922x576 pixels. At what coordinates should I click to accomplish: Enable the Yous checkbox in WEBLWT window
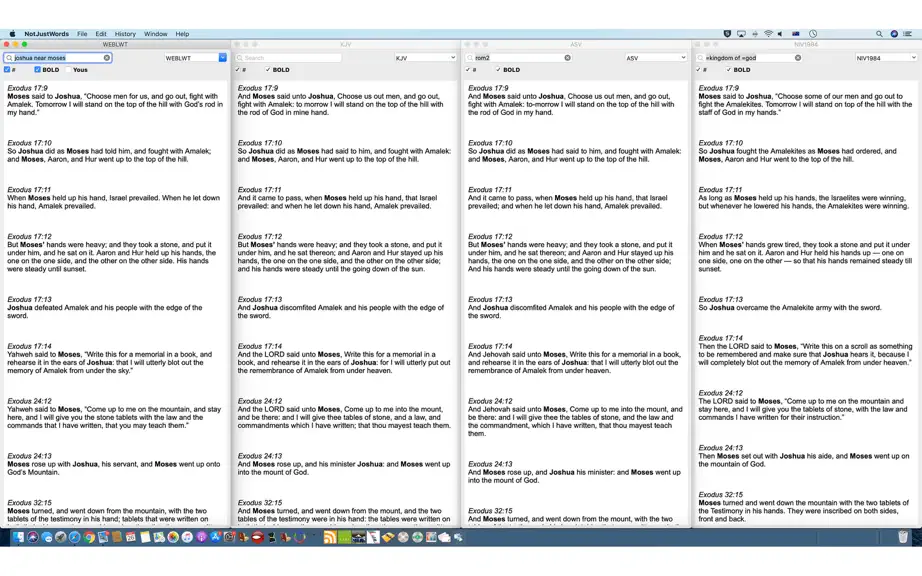(68, 69)
